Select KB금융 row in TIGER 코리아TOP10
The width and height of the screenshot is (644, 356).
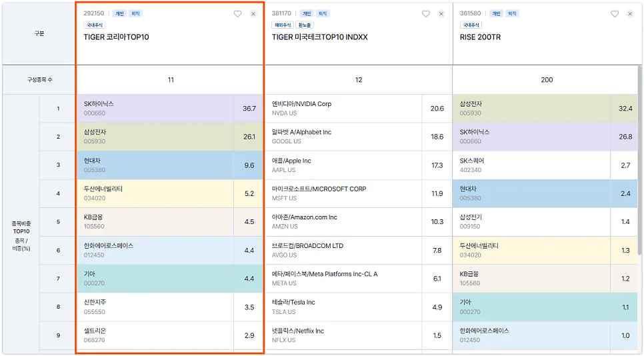169,222
